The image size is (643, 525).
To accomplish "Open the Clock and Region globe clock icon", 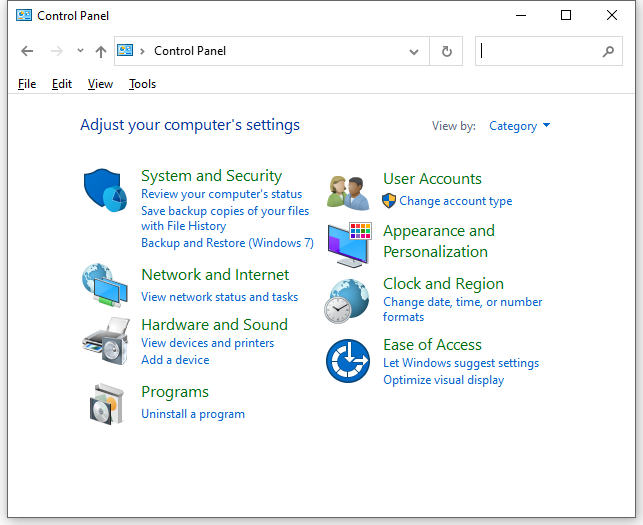I will click(347, 301).
